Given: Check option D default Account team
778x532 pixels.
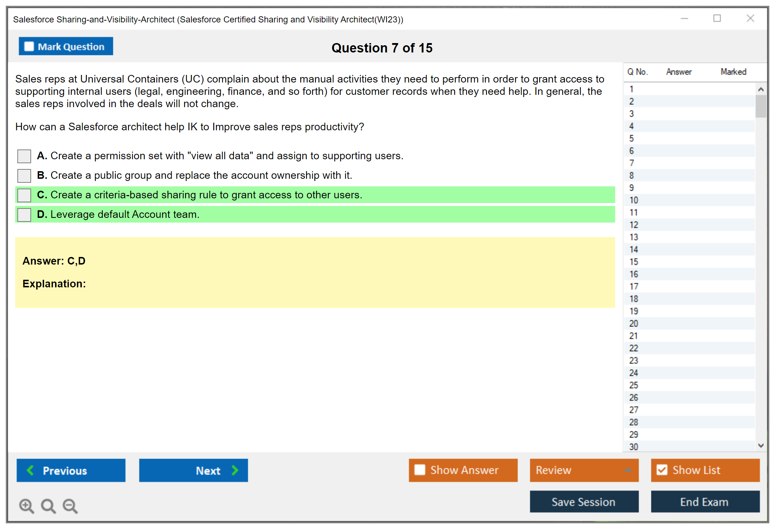Looking at the screenshot, I should pos(24,215).
